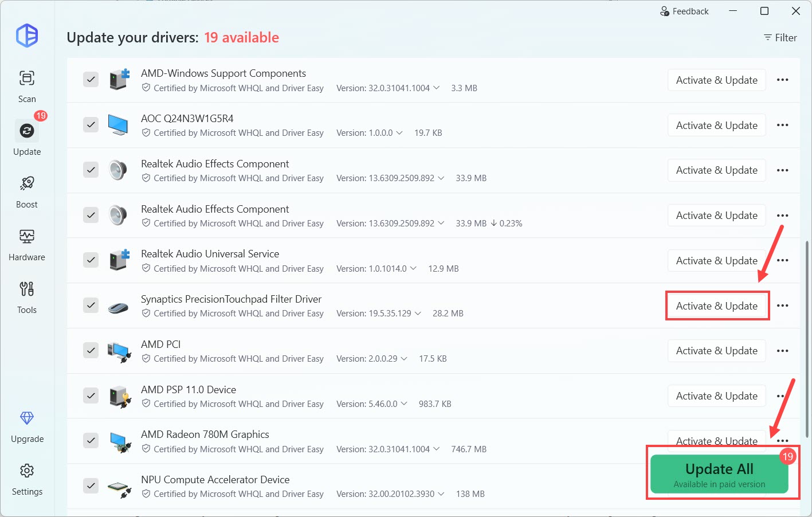Select the 'NPU Compute Accelerator Device' name
Viewport: 812px width, 517px height.
click(x=215, y=480)
